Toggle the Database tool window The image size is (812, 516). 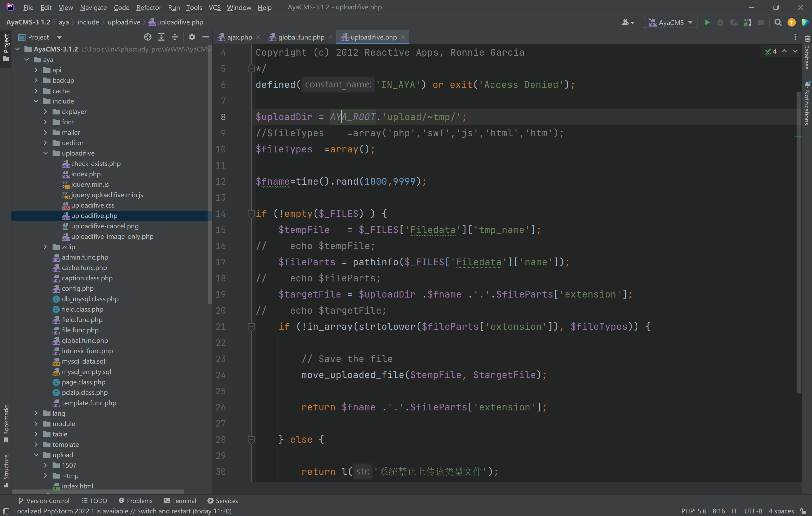pos(807,53)
